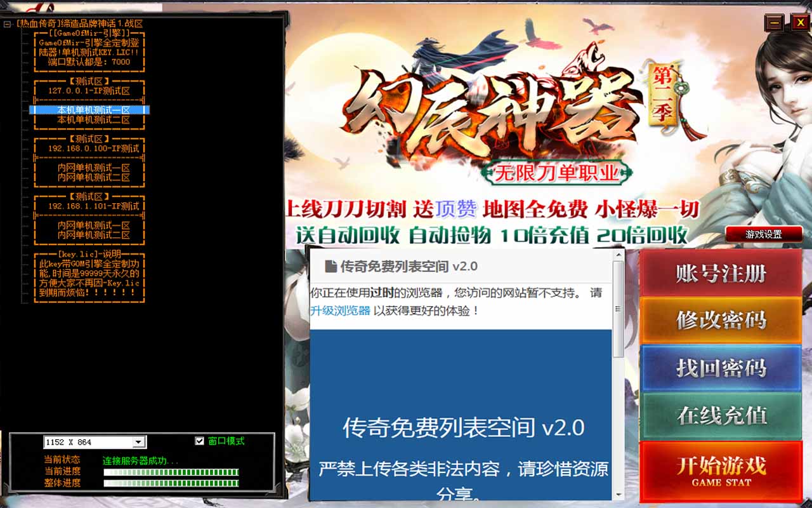Minimize the game launcher window

click(x=774, y=23)
